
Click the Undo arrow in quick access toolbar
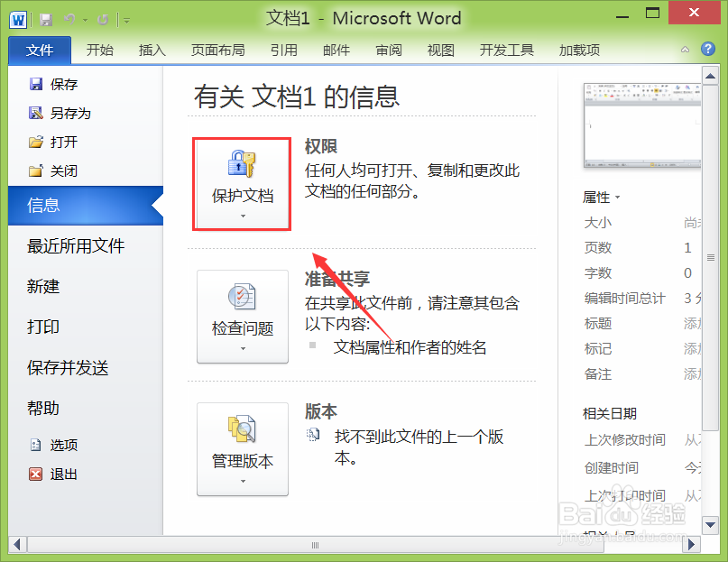tap(69, 20)
